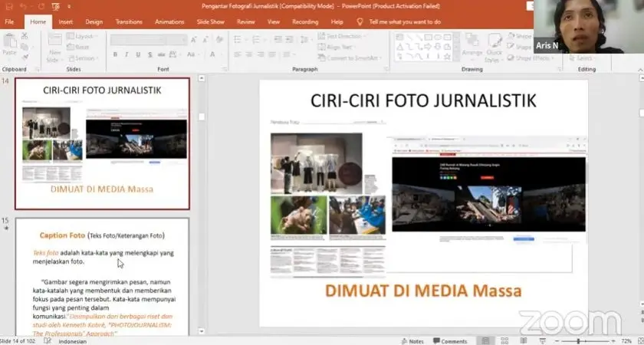Viewport: 644px width, 345px height.
Task: Click the Paste clipboard icon
Action: (x=9, y=41)
